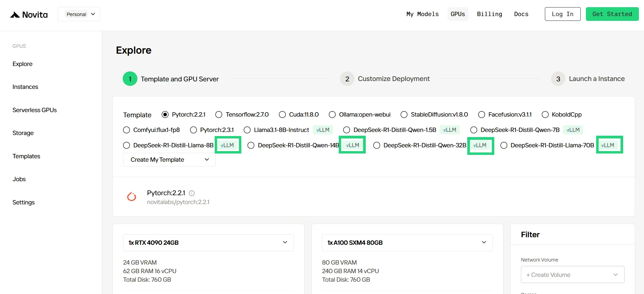Click the vLLM badge beside Llama3.1-8B-Instruct

click(x=323, y=130)
